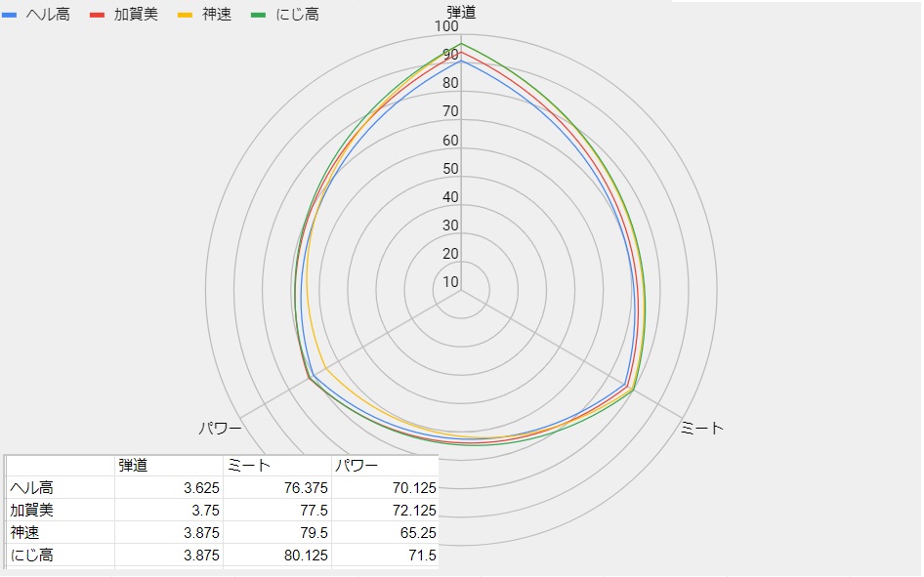Select the 神速 row label in the table
Viewport: 924px width, 577px height.
(x=25, y=533)
